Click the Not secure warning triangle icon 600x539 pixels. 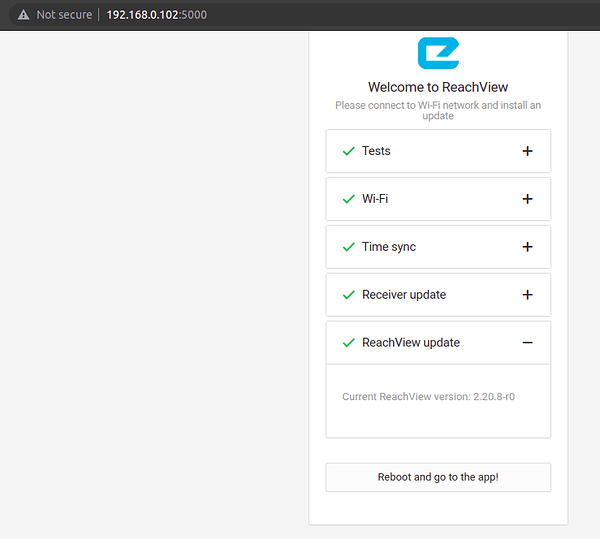(x=24, y=15)
